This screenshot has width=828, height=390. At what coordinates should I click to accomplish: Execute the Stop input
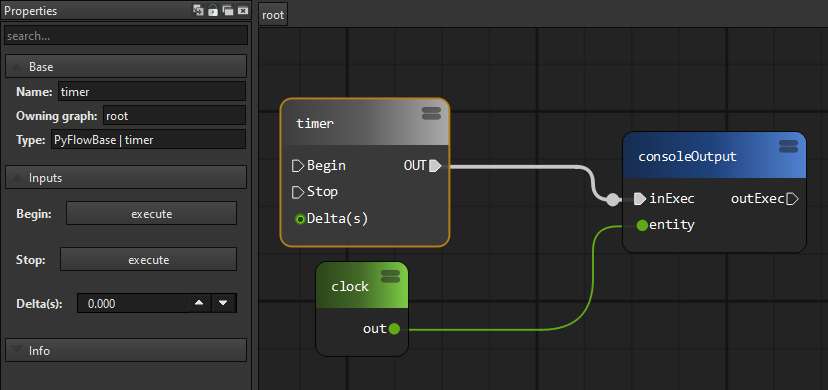[x=148, y=260]
